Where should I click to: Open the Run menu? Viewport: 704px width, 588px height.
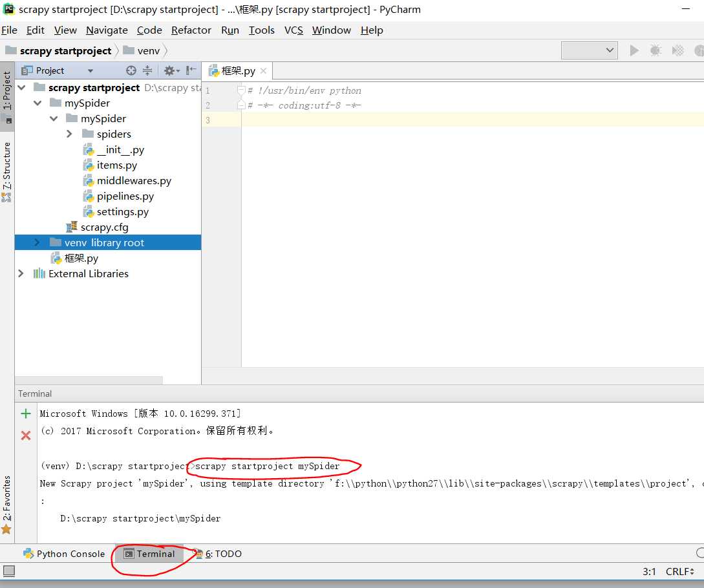coord(230,30)
